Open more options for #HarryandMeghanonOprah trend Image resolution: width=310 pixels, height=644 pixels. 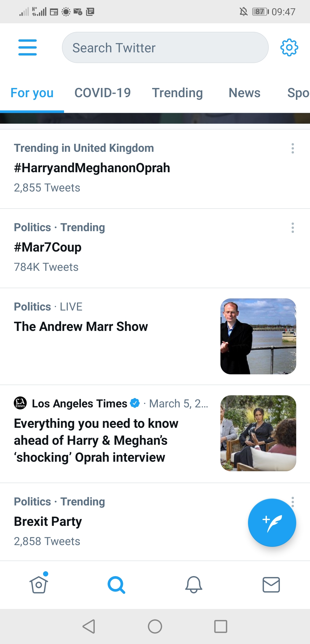click(x=292, y=148)
